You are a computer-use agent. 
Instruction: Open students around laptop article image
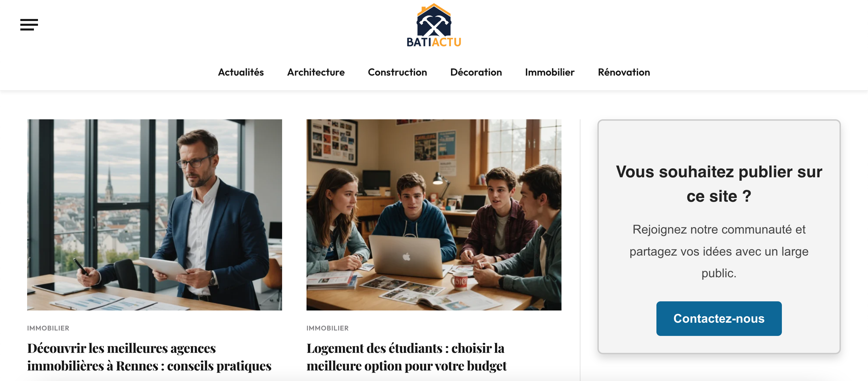coord(434,215)
